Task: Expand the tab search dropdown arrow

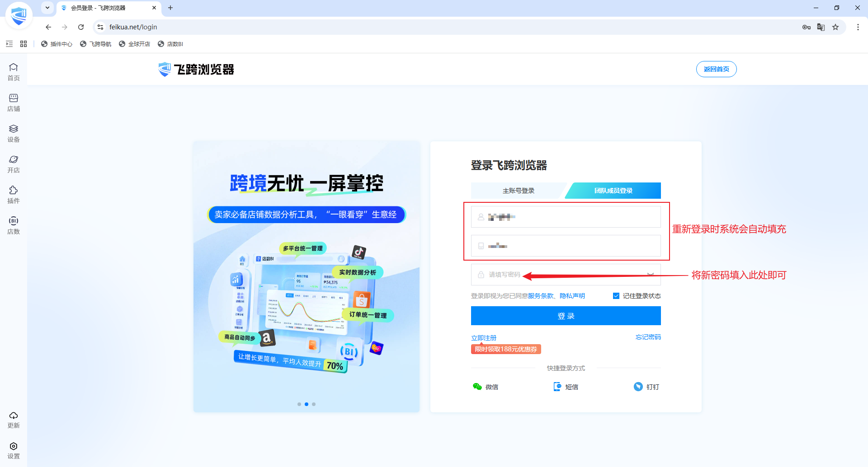Action: tap(47, 8)
